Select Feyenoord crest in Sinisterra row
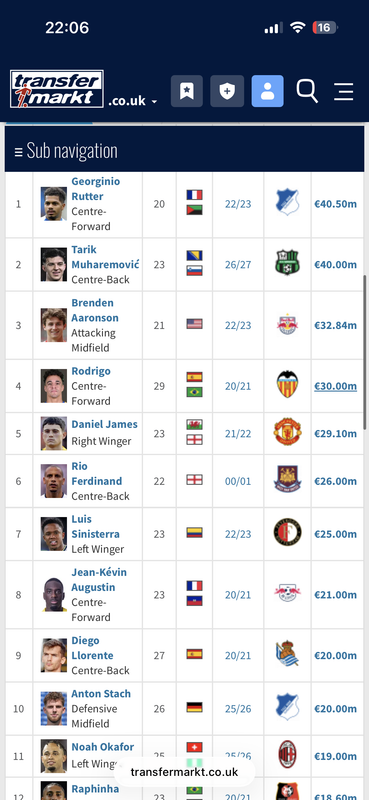369x800 pixels. coord(287,532)
